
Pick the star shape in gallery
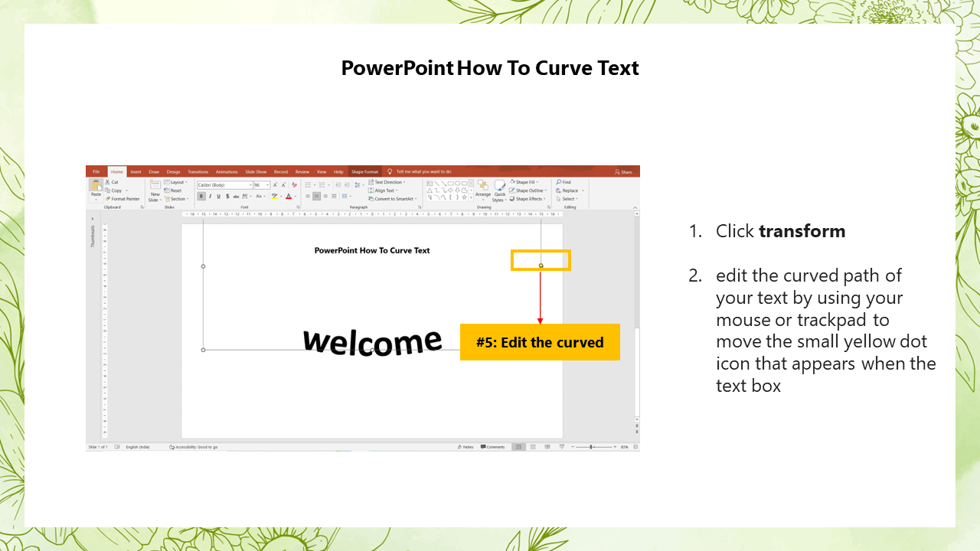point(464,197)
